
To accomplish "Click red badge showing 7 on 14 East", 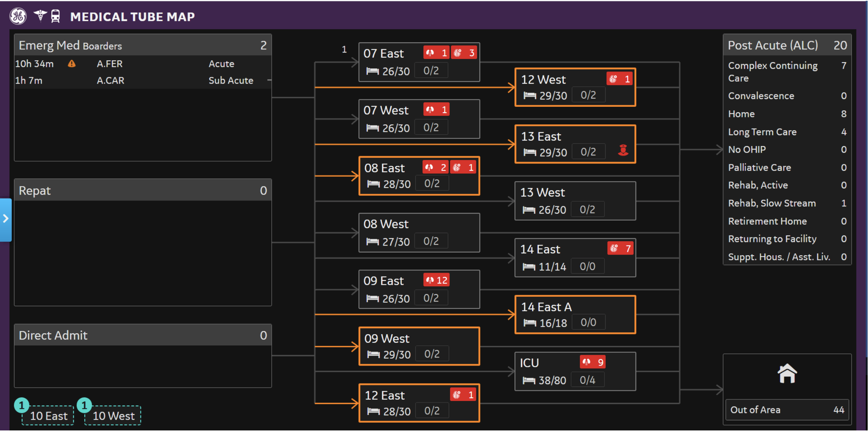I will (620, 248).
